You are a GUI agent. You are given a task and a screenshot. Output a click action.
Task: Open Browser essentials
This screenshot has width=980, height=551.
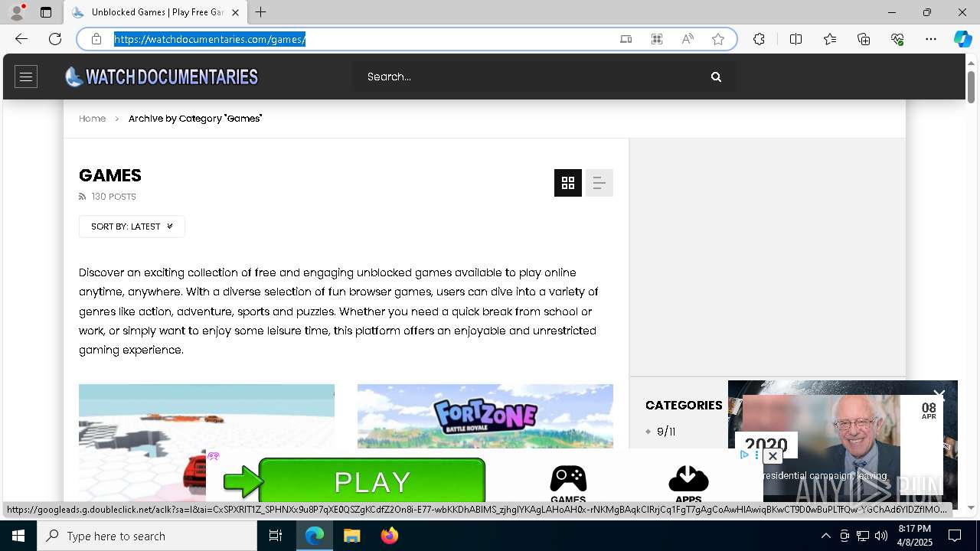coord(897,39)
